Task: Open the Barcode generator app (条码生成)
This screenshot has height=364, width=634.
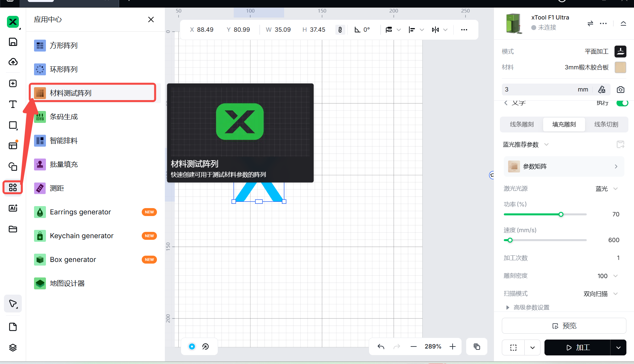Action: [x=64, y=117]
